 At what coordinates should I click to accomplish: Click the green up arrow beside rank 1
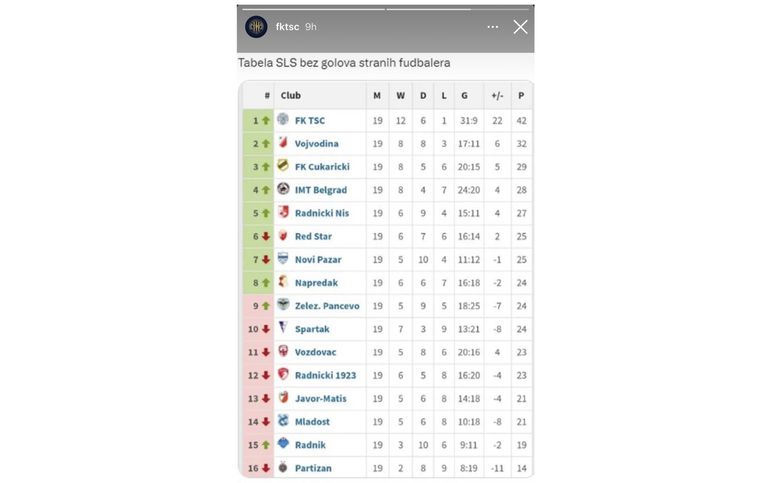[266, 121]
